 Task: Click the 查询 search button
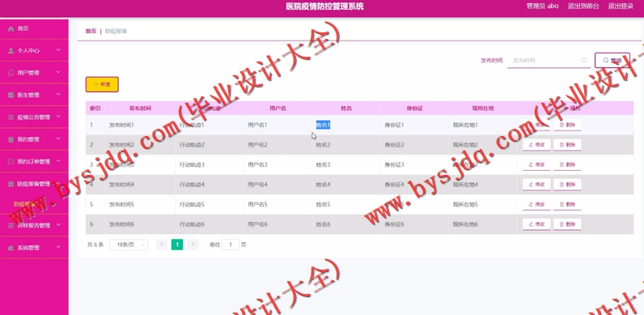[x=612, y=61]
